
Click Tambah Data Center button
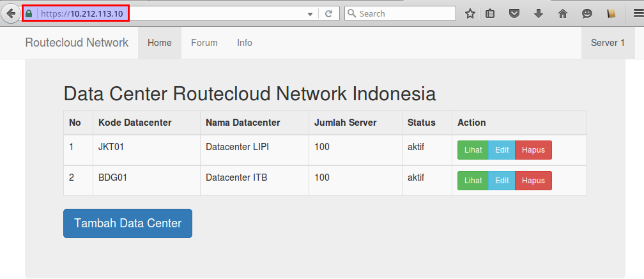128,223
